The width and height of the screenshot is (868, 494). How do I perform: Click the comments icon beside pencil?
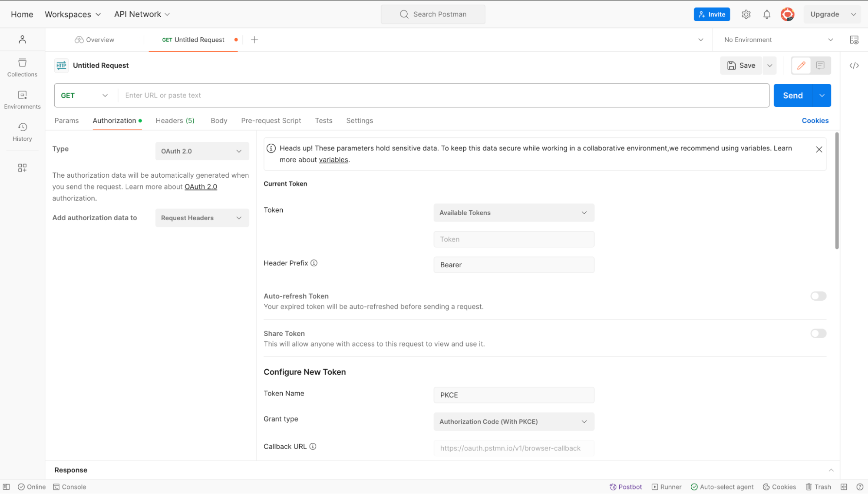pos(820,66)
